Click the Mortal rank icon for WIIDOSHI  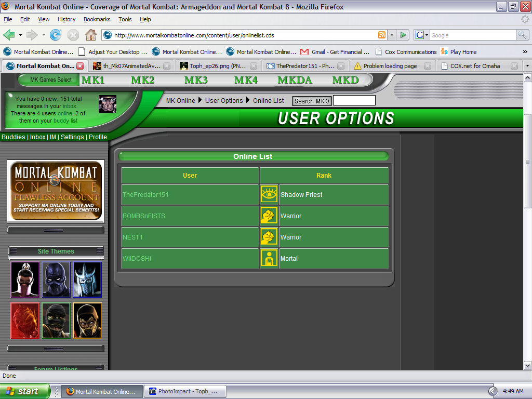[x=269, y=259]
